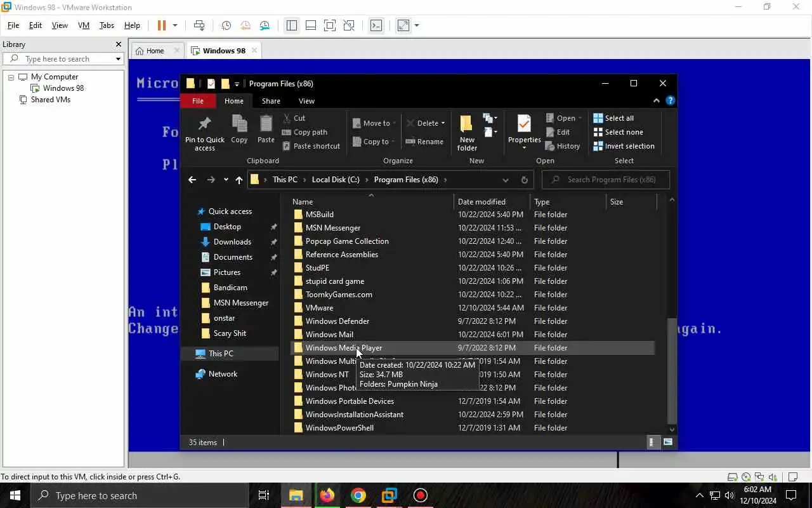Open the VM menu in VMware
812x508 pixels.
[83, 25]
